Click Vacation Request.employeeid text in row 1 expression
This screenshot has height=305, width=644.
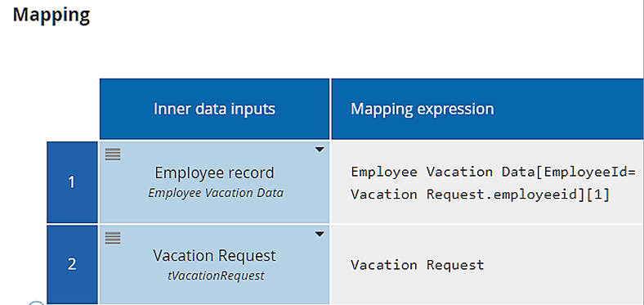point(464,195)
